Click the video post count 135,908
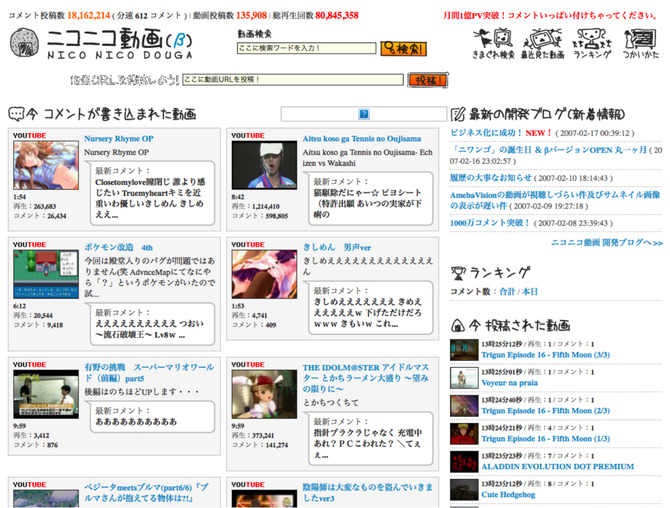The image size is (670, 508). [x=251, y=15]
